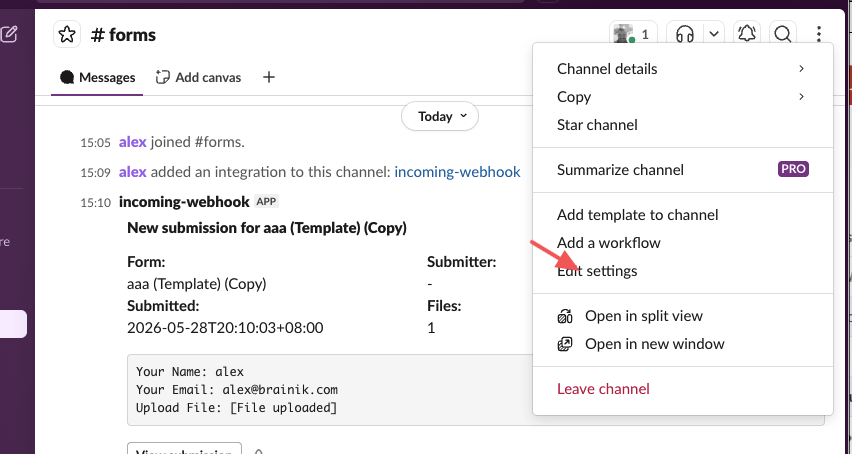Switch to the Messages tab

(97, 78)
